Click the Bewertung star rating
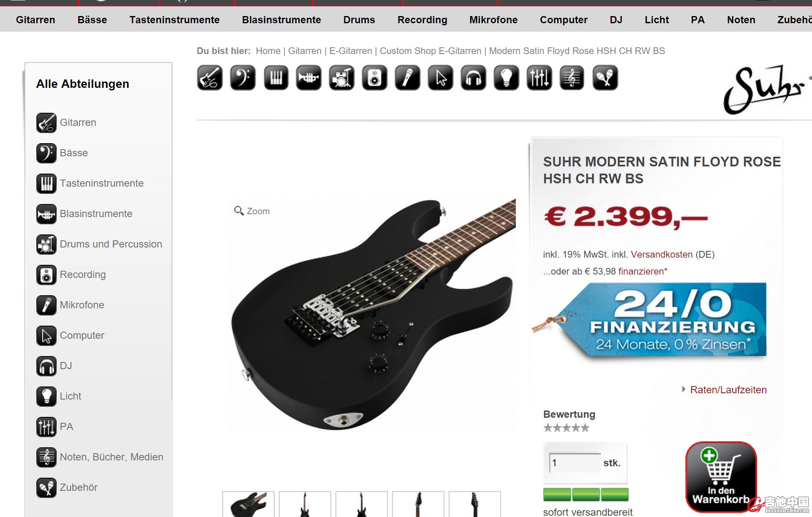This screenshot has height=517, width=812. tap(566, 428)
